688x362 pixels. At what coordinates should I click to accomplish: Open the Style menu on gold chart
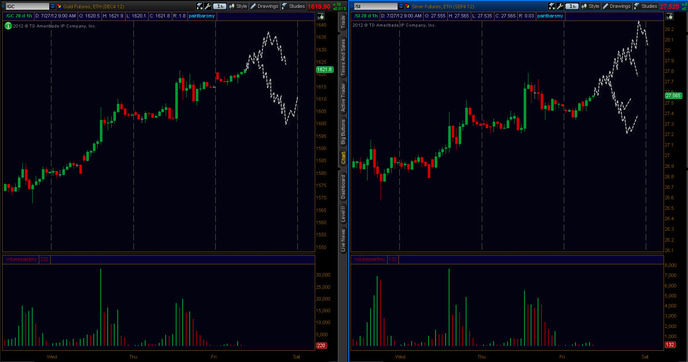tap(238, 6)
